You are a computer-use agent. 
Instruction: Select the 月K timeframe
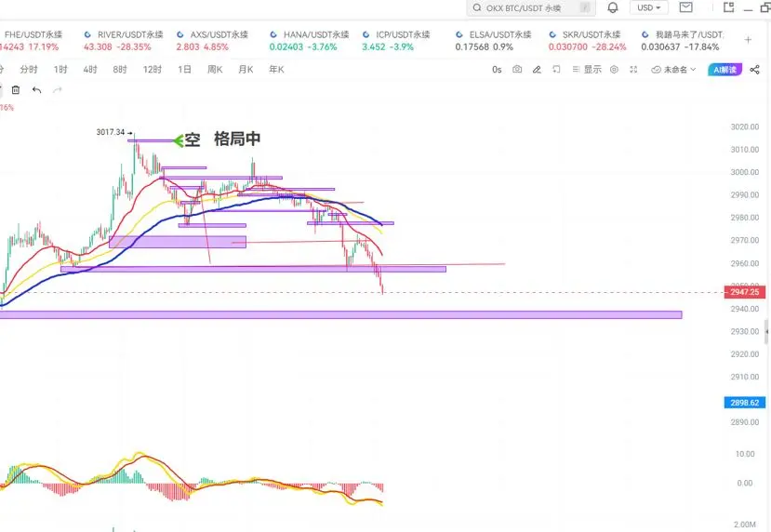coord(246,70)
